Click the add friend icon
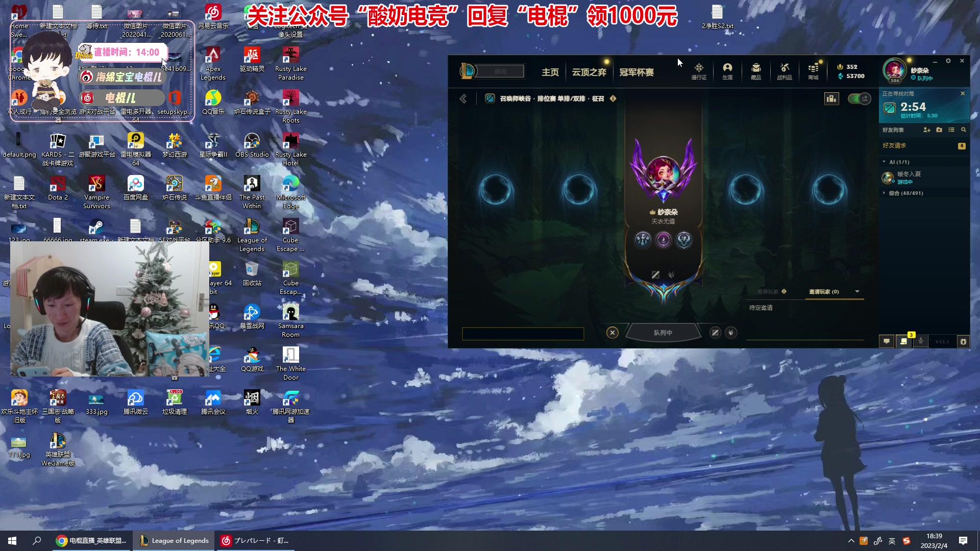 coord(927,130)
